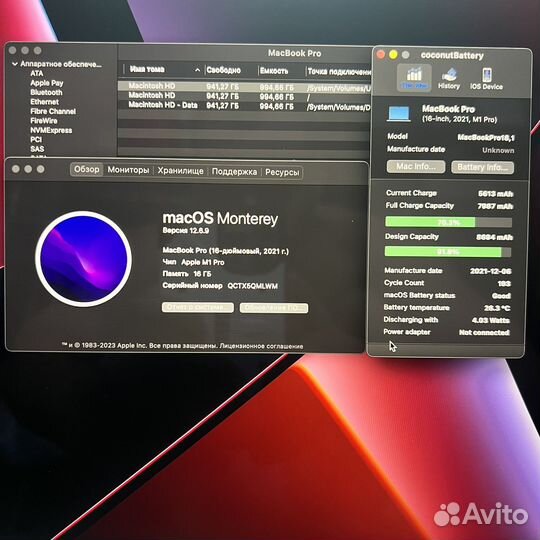Screen dimensions: 540x540
Task: Collapse the Аппаратное обеспечение tree section
Action: [15, 64]
